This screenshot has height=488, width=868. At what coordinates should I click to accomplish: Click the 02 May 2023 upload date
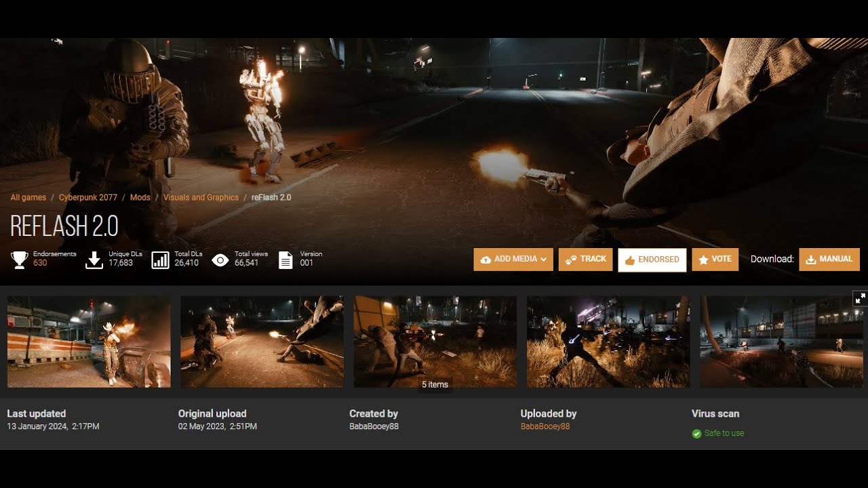pos(218,426)
